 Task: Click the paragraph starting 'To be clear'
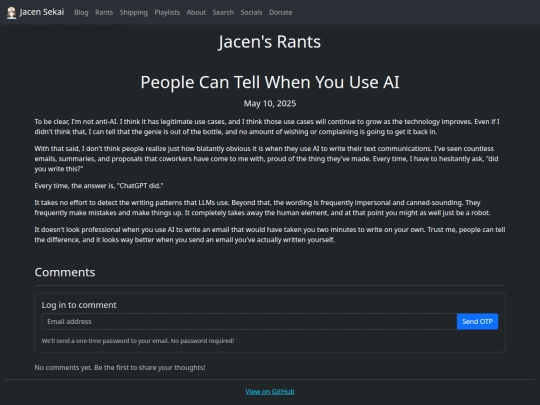[267, 127]
